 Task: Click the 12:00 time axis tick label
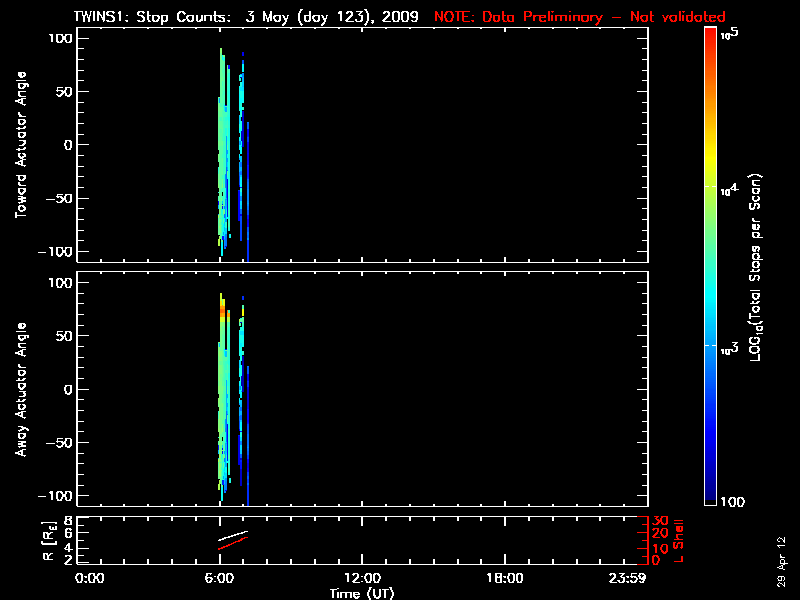[361, 579]
